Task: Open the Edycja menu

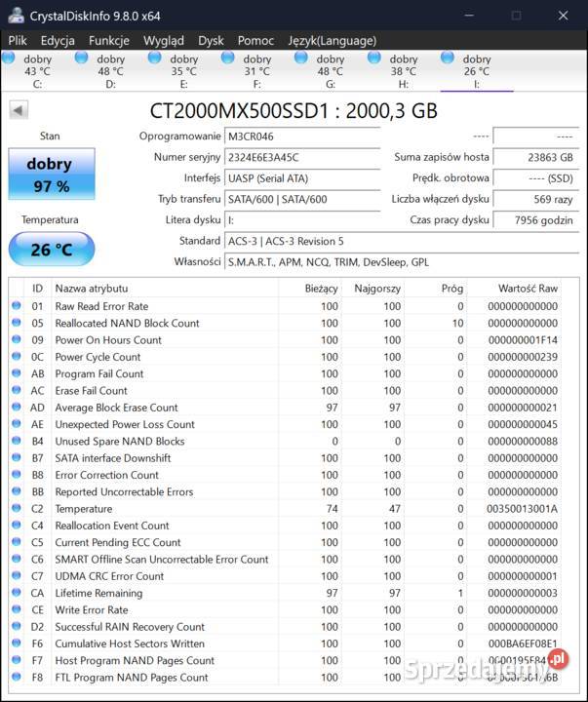Action: [x=58, y=41]
